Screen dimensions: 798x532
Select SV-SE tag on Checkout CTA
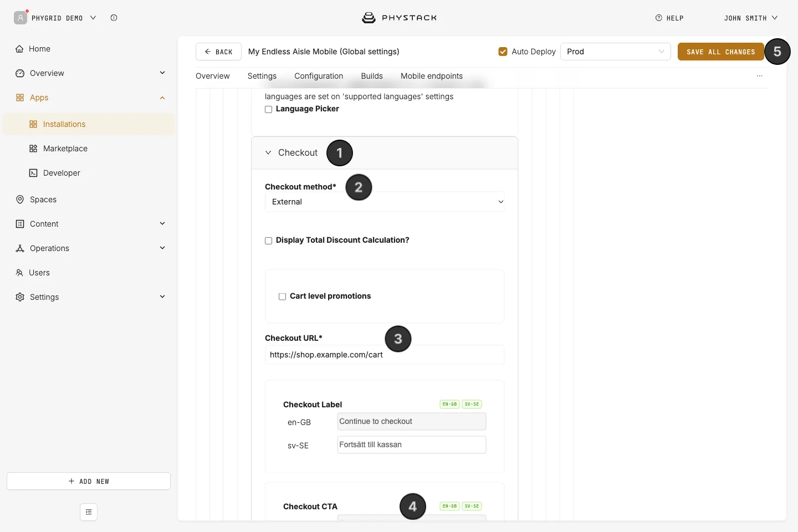pos(472,506)
